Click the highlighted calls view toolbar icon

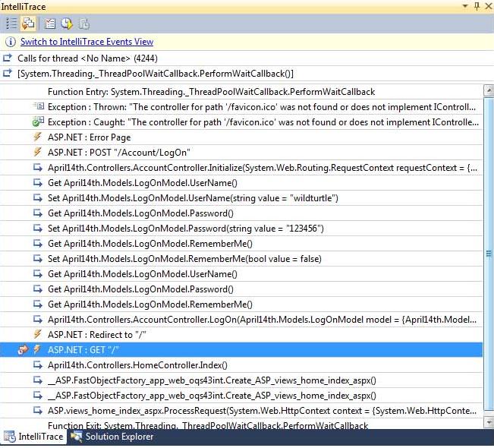point(28,24)
